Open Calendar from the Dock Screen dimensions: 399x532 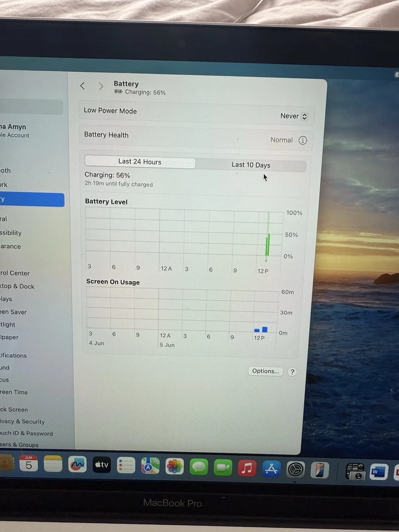(x=28, y=463)
